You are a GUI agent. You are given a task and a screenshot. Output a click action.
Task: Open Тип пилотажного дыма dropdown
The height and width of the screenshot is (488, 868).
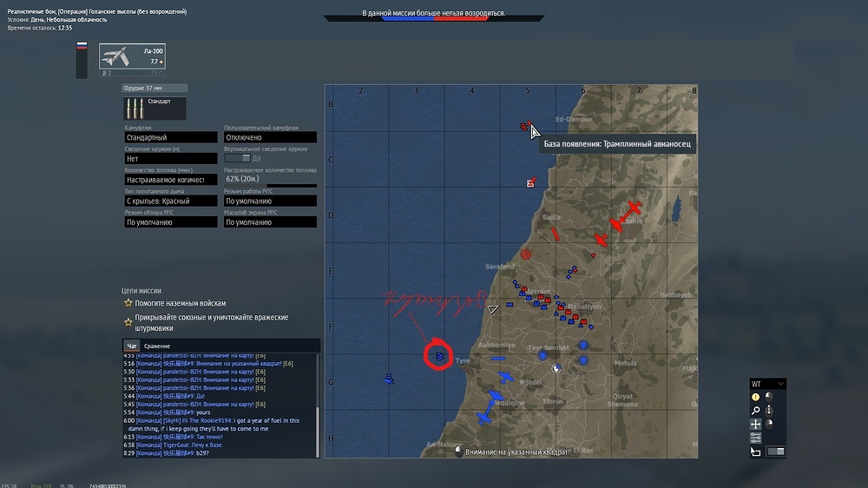click(x=171, y=201)
